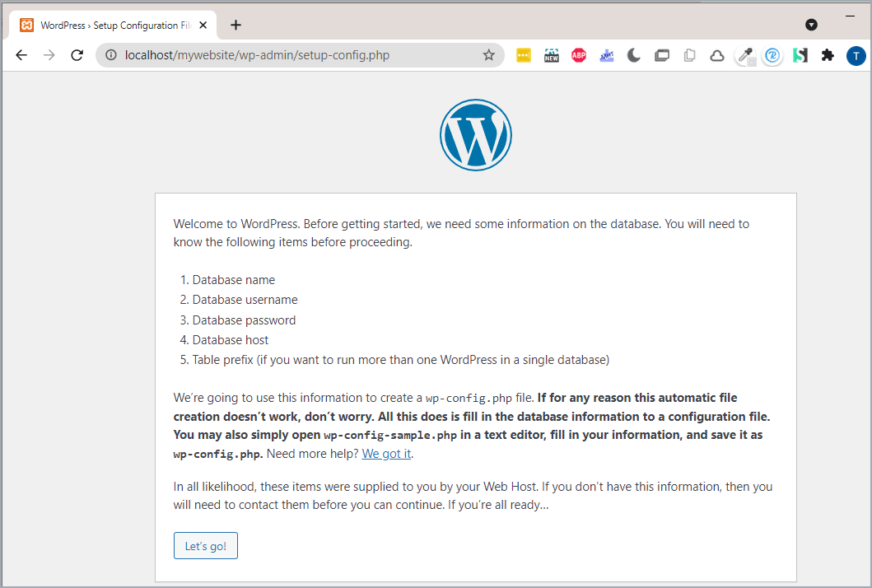This screenshot has width=872, height=588.
Task: Close the WordPress Setup Configuration tab
Action: (203, 25)
